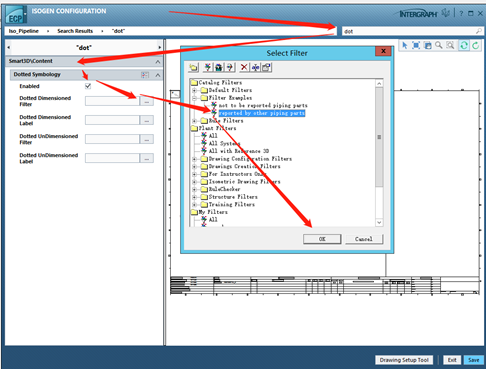Expand the Default Filters folder
Image resolution: width=486 pixels, height=369 pixels.
tap(194, 90)
